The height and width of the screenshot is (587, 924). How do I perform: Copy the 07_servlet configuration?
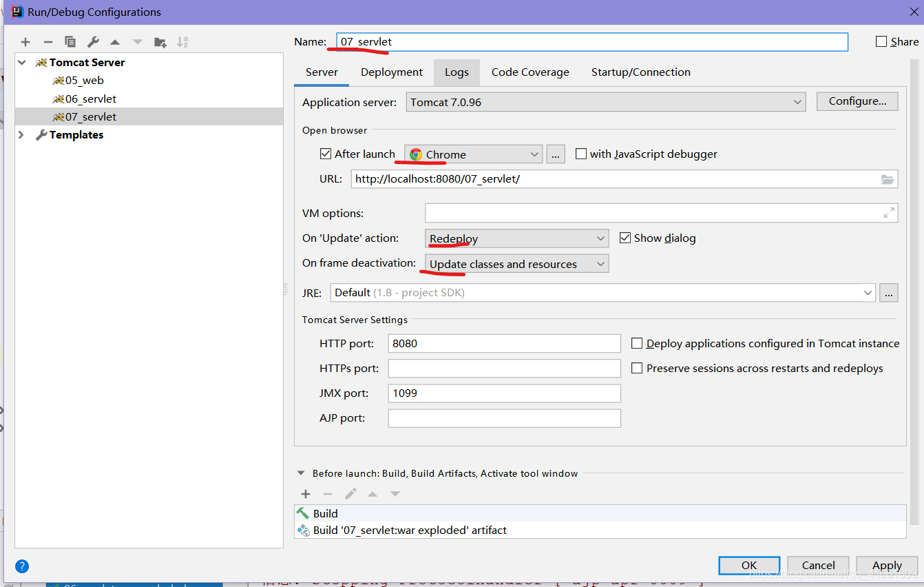click(70, 41)
